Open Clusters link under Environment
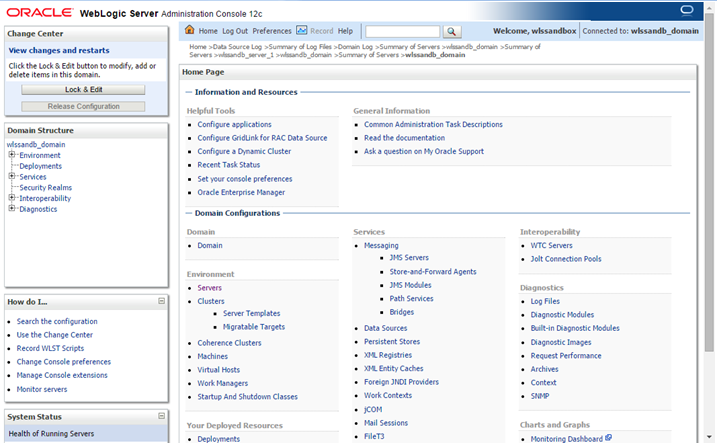 tap(211, 301)
